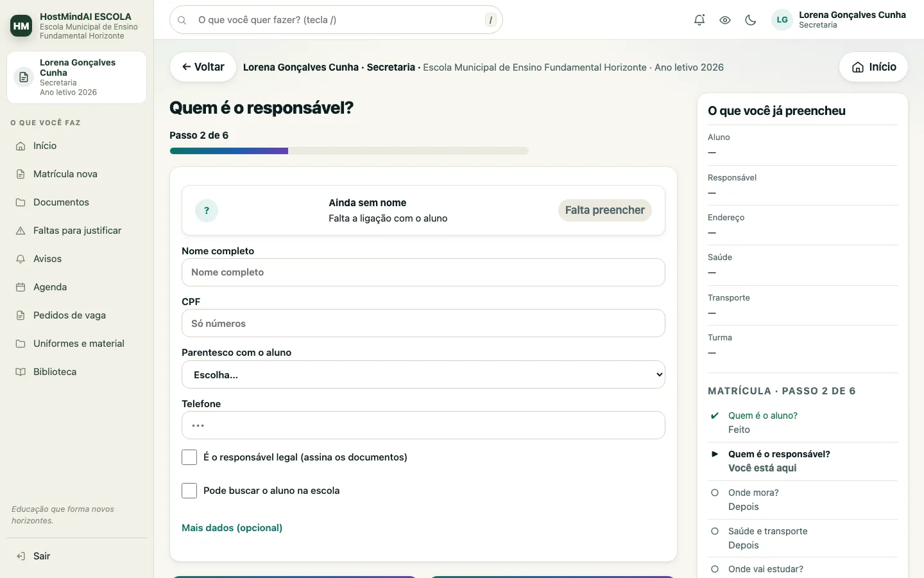Click the Pedidos de vaga file icon
Screen dimensions: 924x578
point(21,315)
